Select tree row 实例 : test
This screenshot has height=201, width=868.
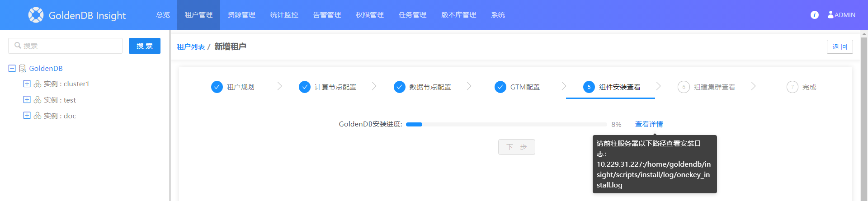(x=60, y=100)
